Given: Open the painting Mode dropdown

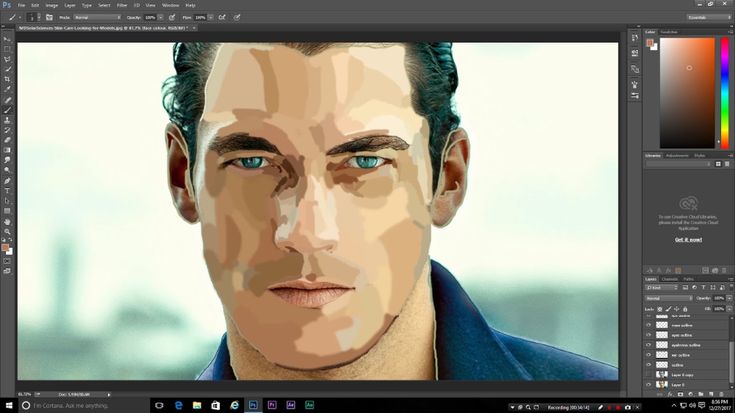Looking at the screenshot, I should click(x=97, y=17).
